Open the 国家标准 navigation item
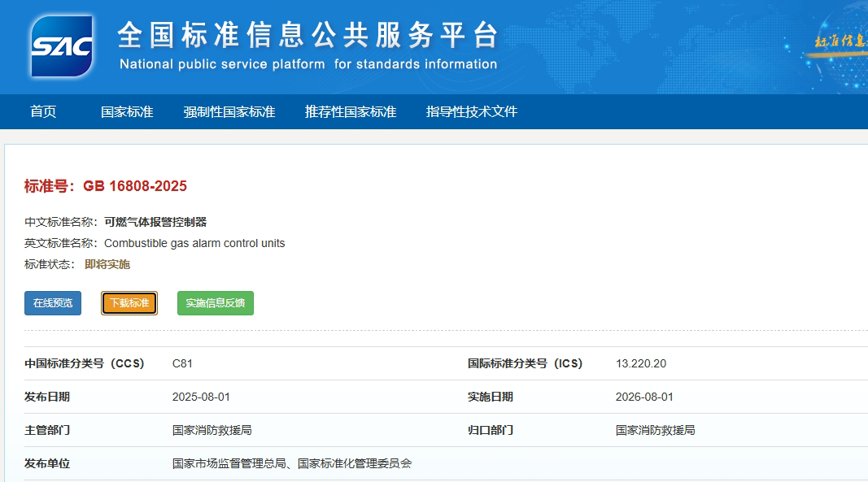The image size is (868, 482). 127,112
